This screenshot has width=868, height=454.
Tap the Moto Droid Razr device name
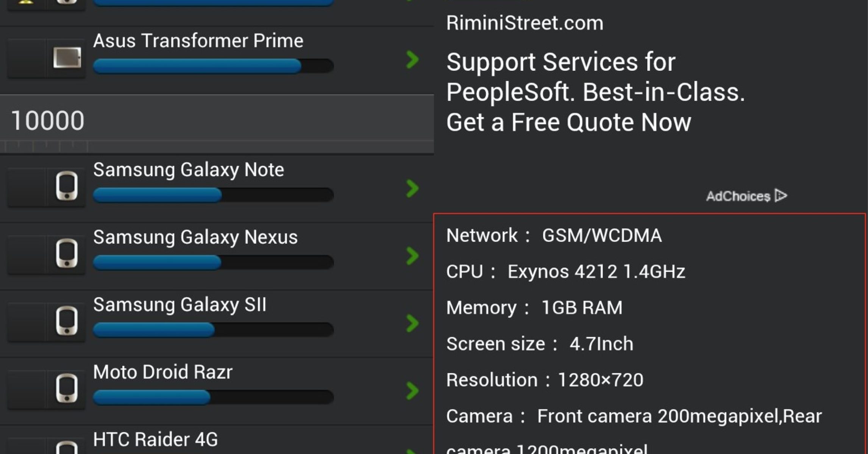point(163,372)
